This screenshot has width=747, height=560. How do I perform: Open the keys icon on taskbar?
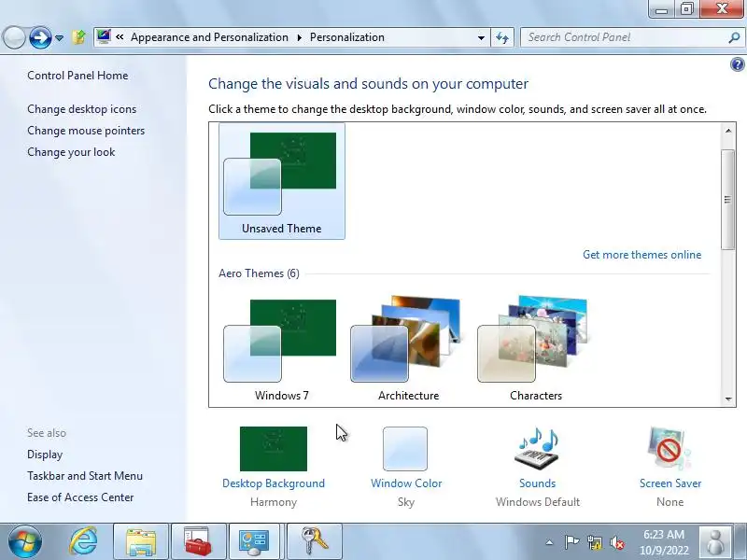[315, 542]
